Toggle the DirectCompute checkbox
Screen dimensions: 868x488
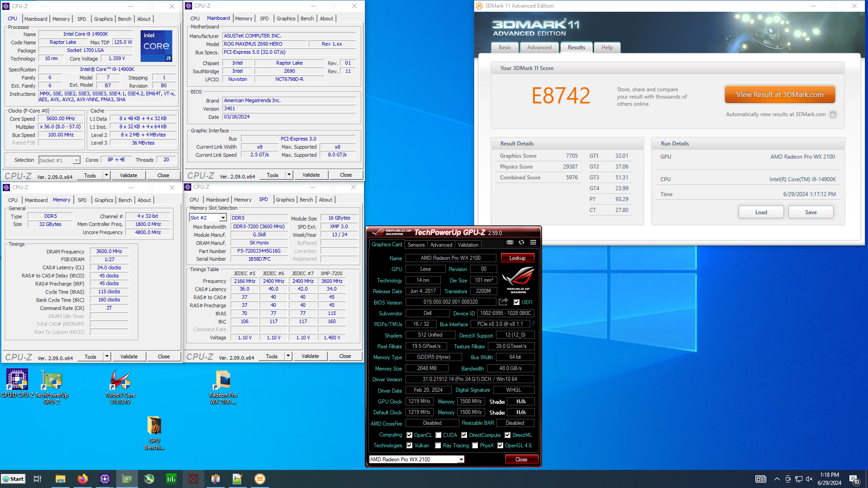click(464, 435)
